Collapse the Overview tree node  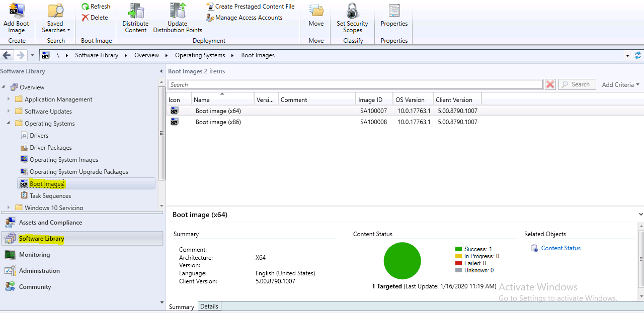(4, 87)
